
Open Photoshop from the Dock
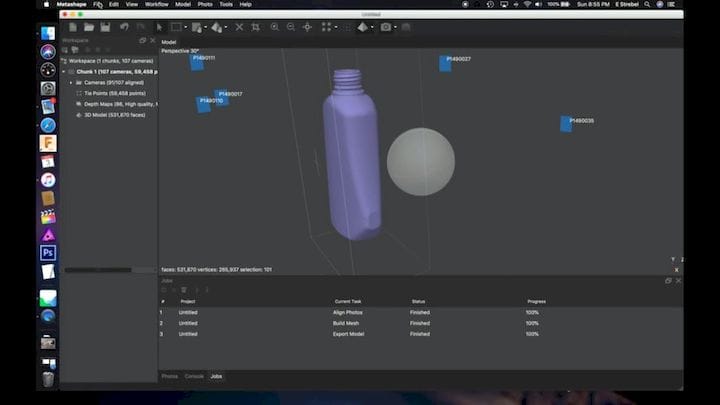point(47,253)
